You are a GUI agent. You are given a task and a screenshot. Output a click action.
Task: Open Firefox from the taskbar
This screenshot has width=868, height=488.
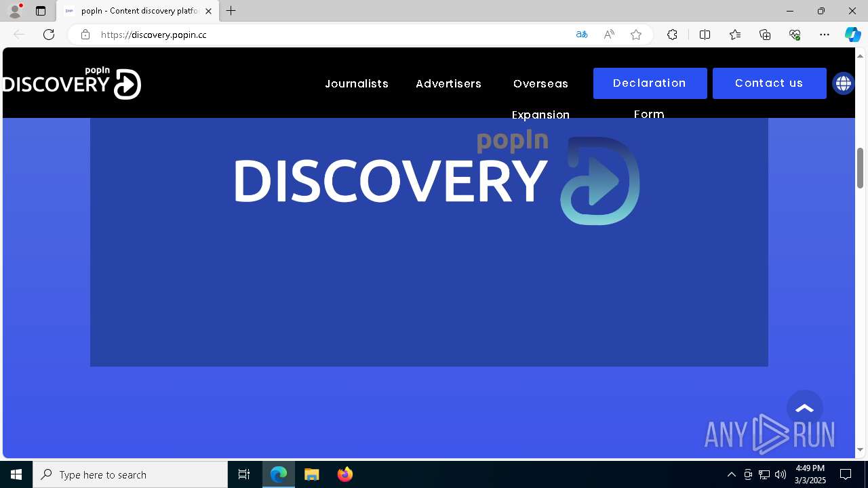click(344, 474)
